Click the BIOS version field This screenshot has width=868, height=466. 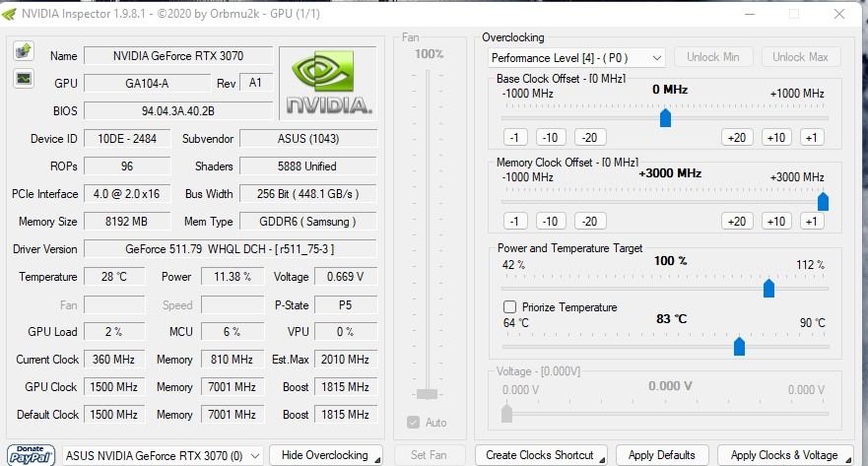pyautogui.click(x=178, y=110)
